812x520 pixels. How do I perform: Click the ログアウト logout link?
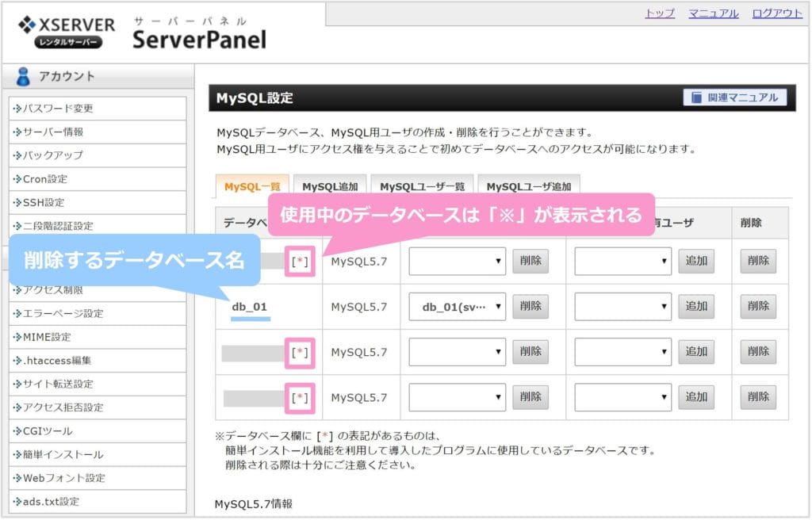pyautogui.click(x=777, y=13)
